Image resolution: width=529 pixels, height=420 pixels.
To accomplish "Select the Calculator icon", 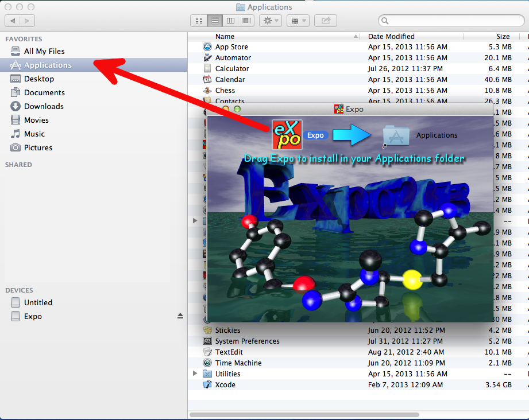I will click(207, 68).
